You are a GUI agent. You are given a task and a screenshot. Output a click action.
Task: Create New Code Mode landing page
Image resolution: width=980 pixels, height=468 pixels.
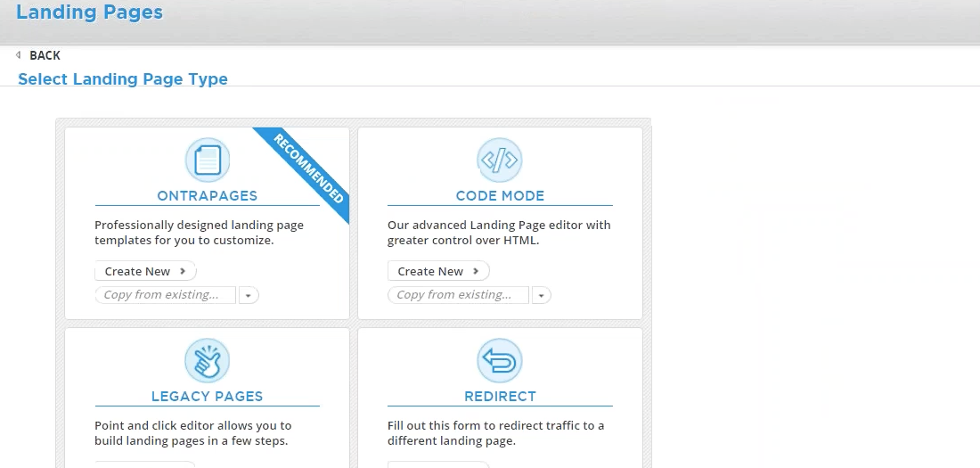tap(438, 271)
